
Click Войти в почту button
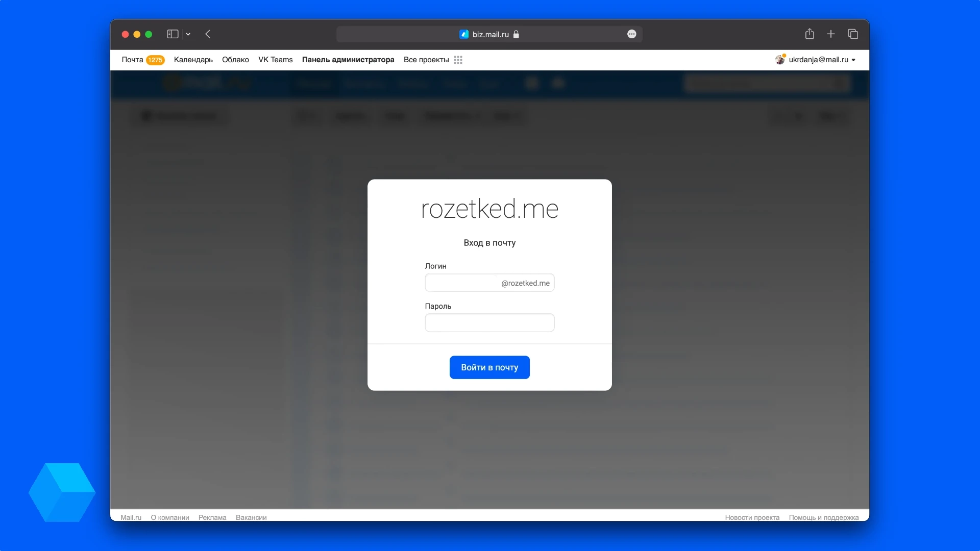point(489,367)
